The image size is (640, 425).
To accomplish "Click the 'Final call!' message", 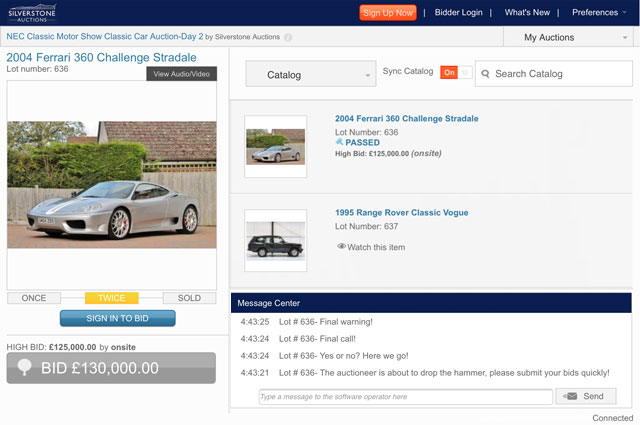I will coord(317,339).
